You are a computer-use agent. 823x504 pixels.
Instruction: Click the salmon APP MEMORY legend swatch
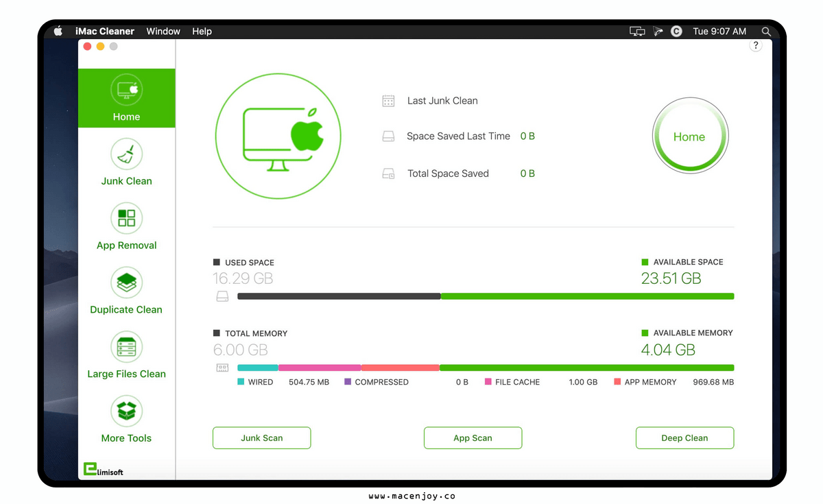point(617,382)
